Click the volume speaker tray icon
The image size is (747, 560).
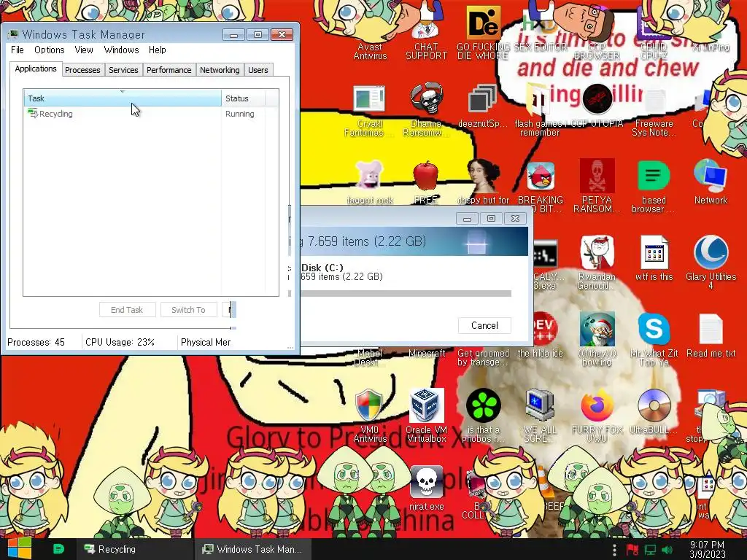click(x=667, y=550)
